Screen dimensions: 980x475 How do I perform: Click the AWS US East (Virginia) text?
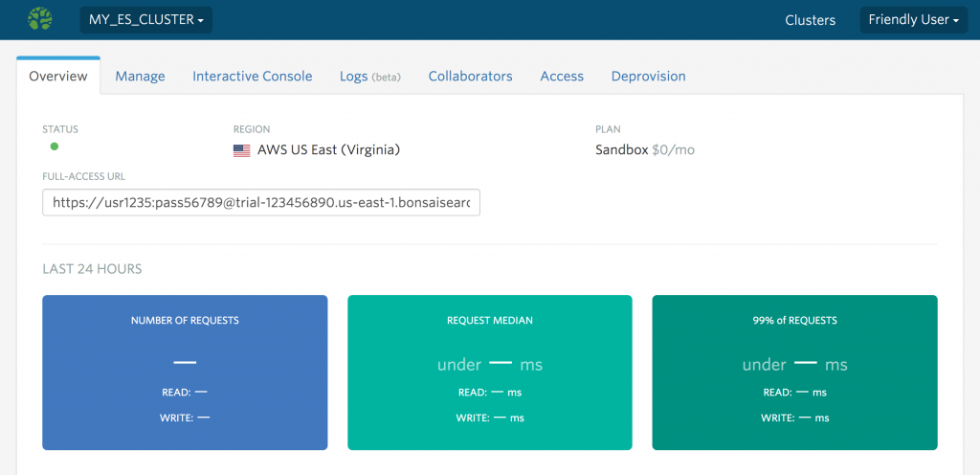(x=328, y=150)
